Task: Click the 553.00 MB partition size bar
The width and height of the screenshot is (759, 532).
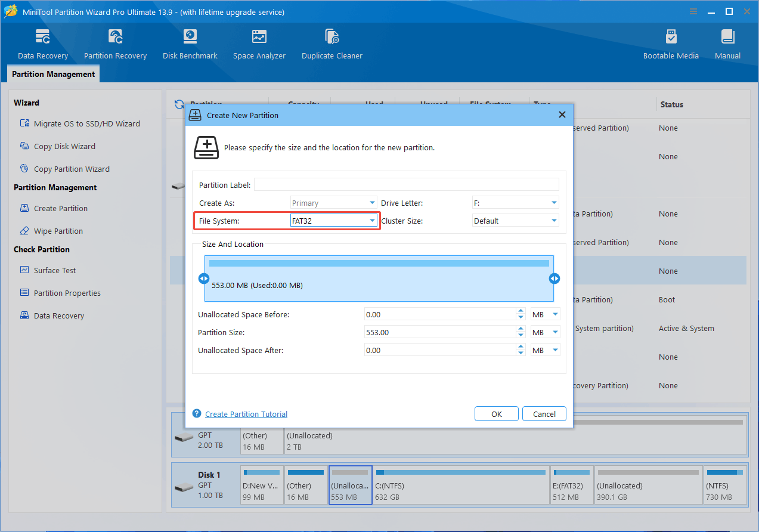Action: pos(379,279)
